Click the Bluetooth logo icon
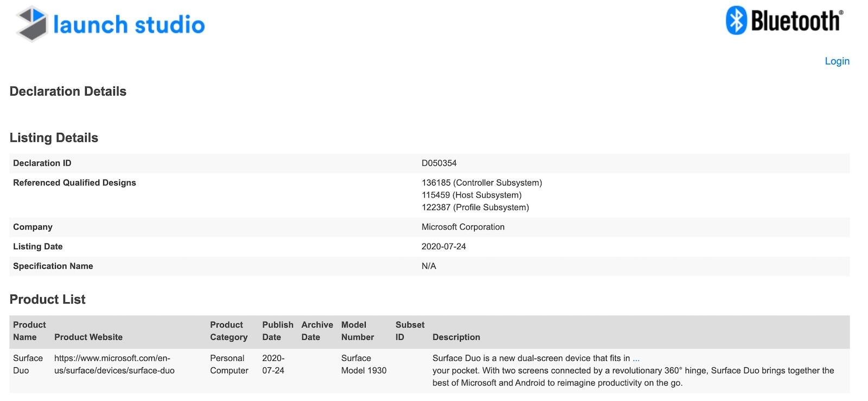The height and width of the screenshot is (401, 868). pos(736,21)
